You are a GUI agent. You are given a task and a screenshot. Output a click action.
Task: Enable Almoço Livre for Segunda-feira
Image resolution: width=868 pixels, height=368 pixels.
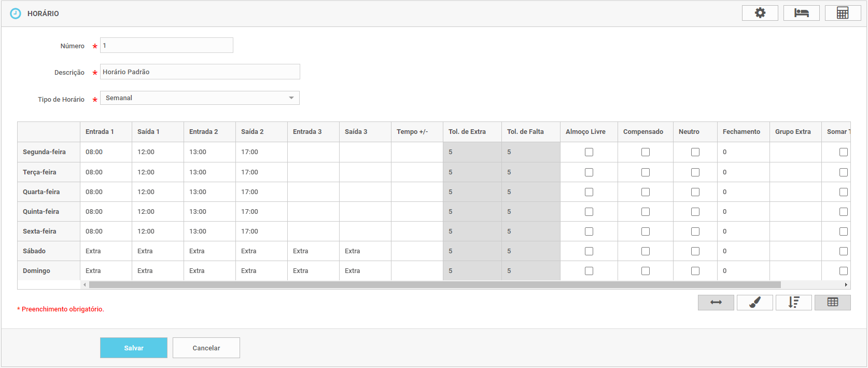click(589, 152)
